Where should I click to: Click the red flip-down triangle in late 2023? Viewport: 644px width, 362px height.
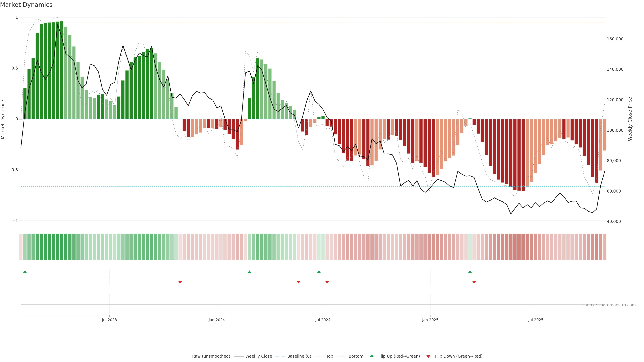coord(180,282)
